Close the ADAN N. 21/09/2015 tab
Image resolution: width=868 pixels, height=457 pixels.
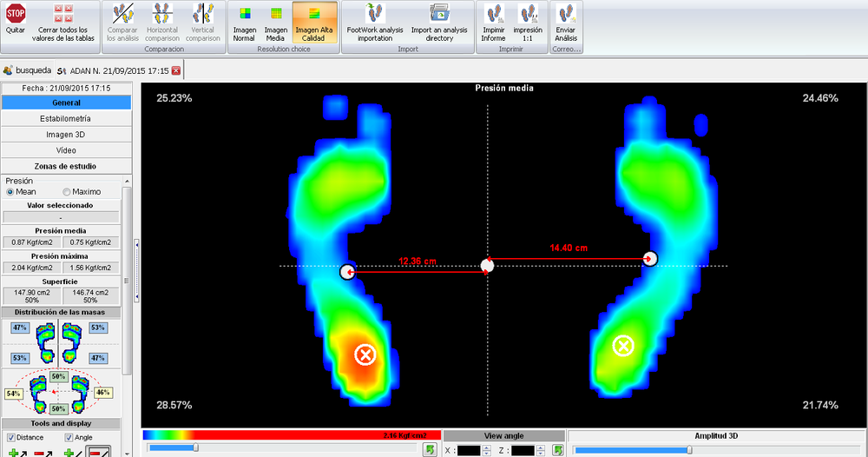(x=176, y=70)
